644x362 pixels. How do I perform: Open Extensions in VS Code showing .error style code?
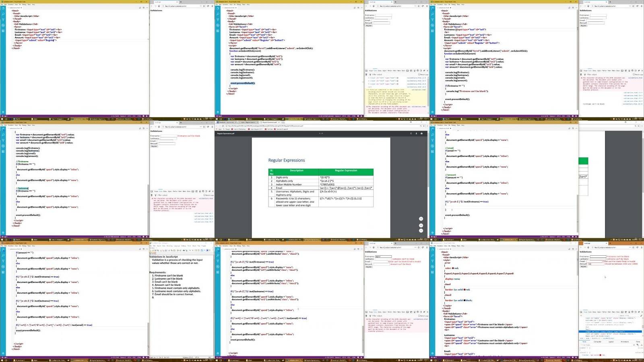pyautogui.click(x=432, y=272)
